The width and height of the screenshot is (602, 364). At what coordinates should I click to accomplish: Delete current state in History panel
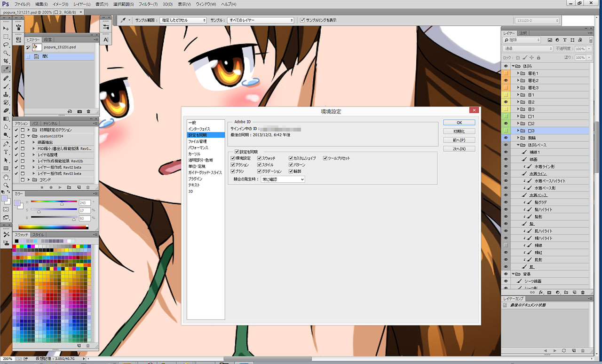tap(89, 111)
